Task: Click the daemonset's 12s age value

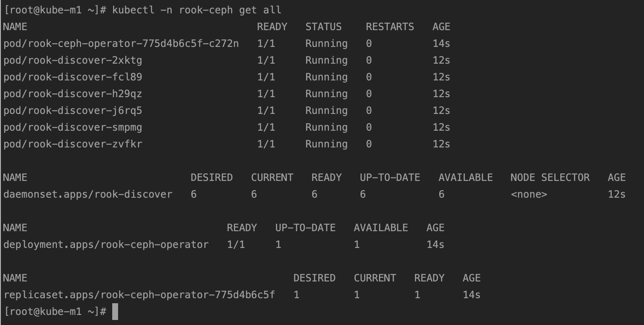Action: (616, 194)
